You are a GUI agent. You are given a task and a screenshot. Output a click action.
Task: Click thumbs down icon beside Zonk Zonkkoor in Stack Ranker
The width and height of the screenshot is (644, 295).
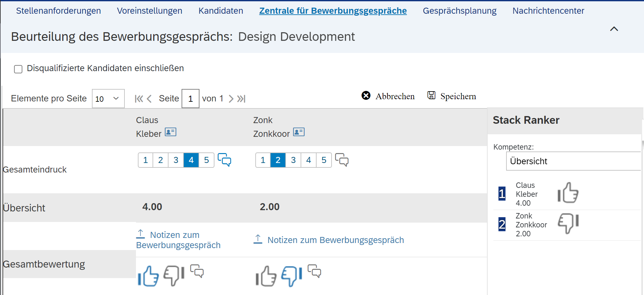568,223
